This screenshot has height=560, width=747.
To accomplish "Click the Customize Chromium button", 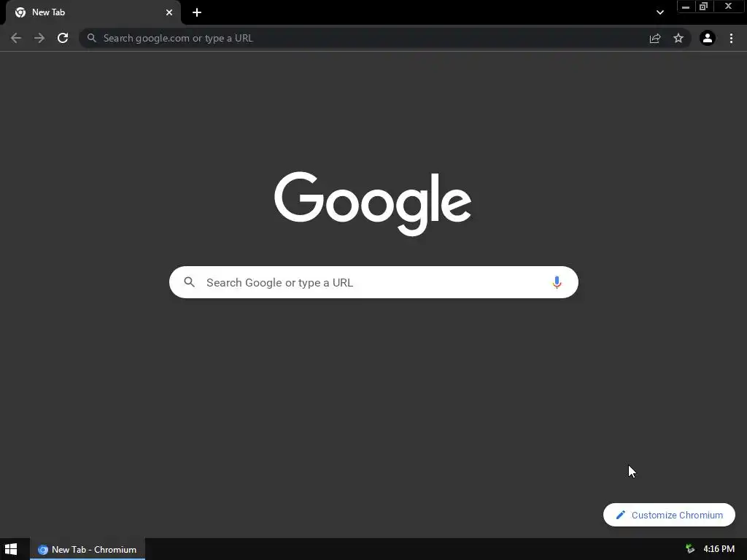I will [x=669, y=515].
